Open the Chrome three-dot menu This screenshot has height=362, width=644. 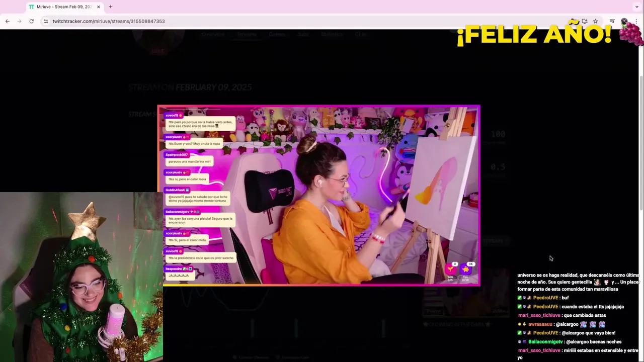pos(636,21)
